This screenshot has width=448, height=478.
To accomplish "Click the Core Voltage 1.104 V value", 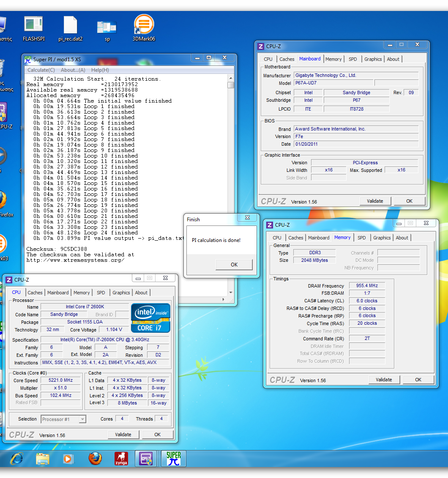I will pyautogui.click(x=114, y=329).
